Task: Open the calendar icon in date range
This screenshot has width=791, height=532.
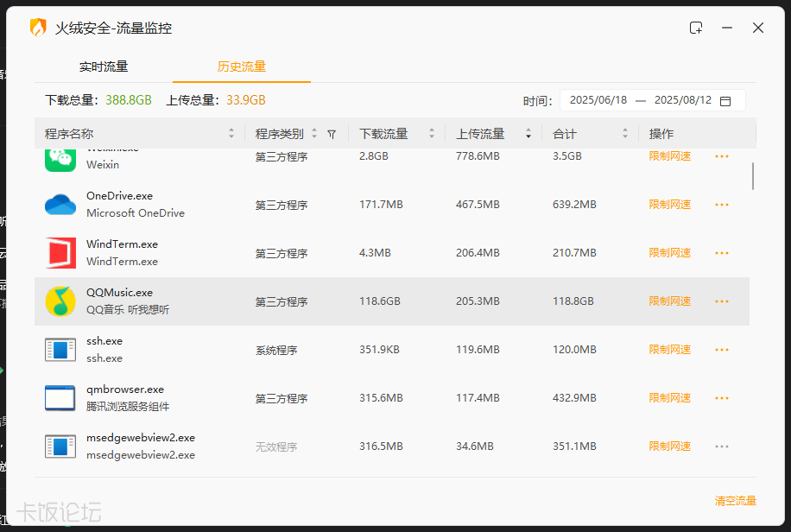Action: (725, 101)
